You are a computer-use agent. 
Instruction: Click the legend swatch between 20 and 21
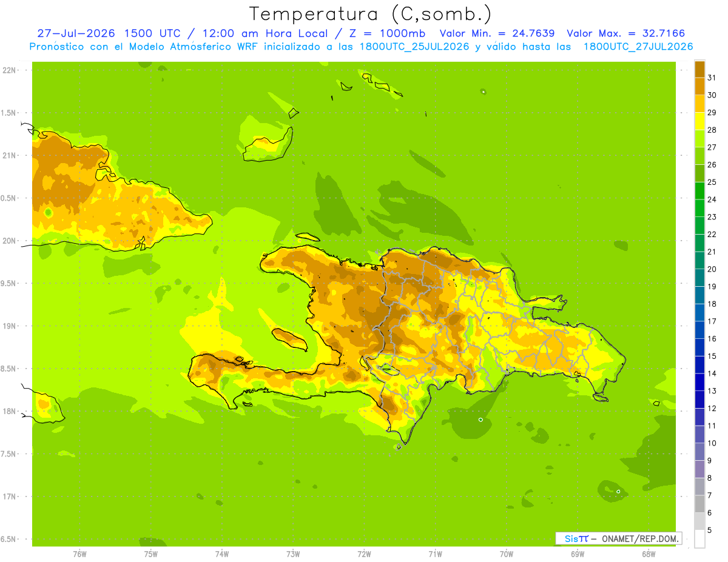(x=699, y=260)
